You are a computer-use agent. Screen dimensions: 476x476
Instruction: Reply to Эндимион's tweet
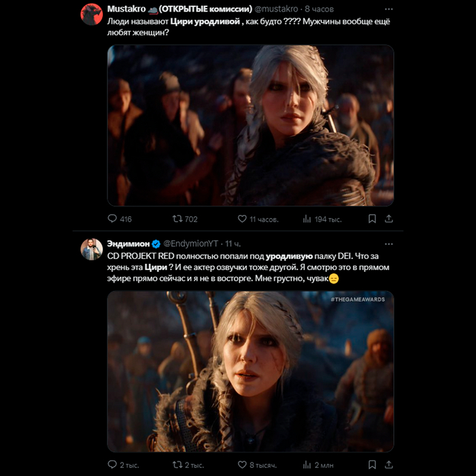tap(113, 464)
